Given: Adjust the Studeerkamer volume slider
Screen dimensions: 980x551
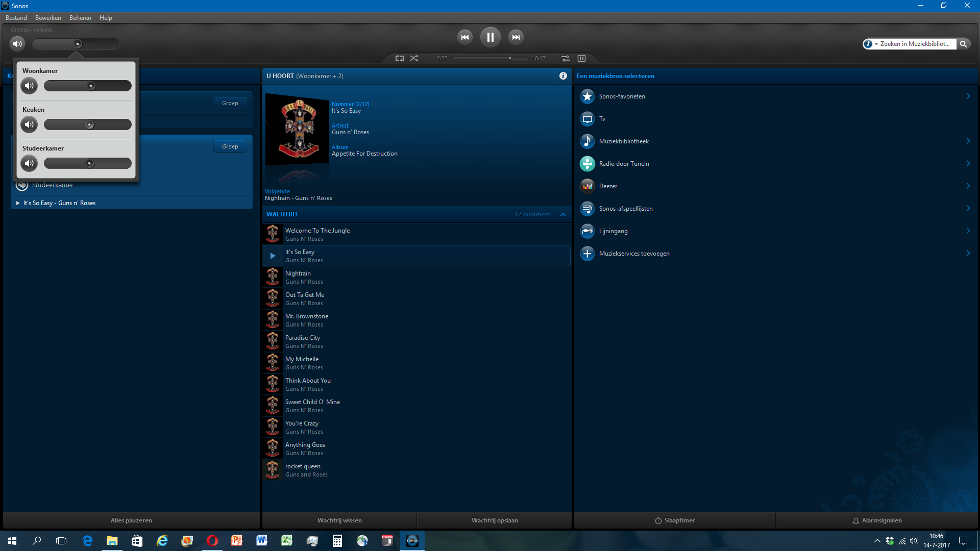Looking at the screenshot, I should click(89, 163).
